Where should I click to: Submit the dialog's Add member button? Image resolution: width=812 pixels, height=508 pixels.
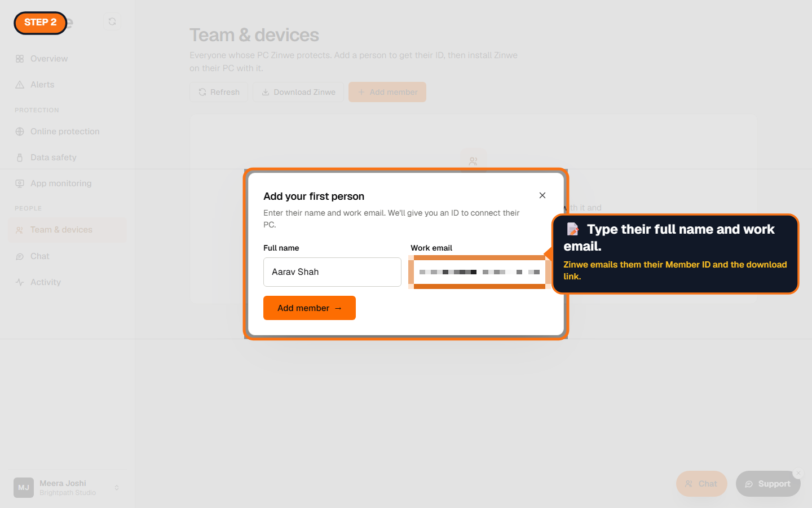(x=310, y=308)
